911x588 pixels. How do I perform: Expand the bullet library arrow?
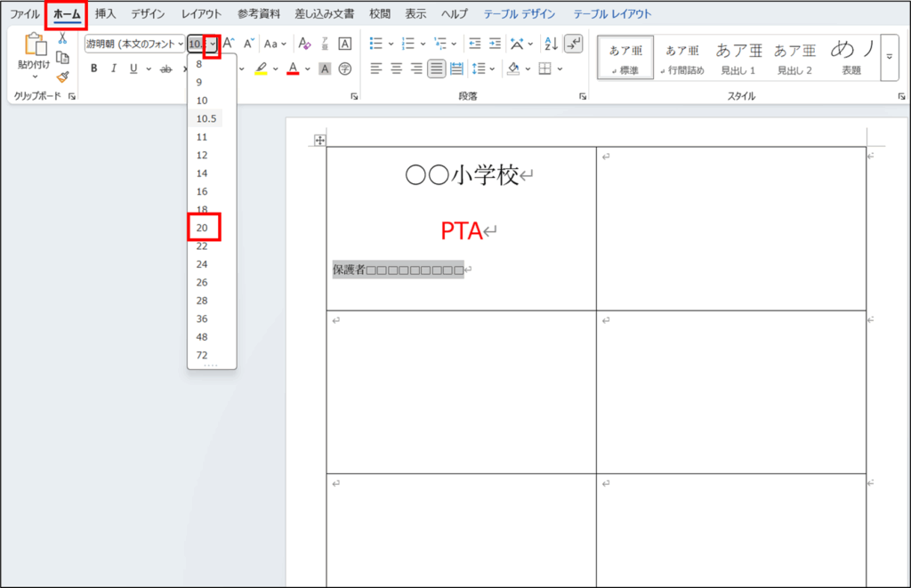click(391, 44)
